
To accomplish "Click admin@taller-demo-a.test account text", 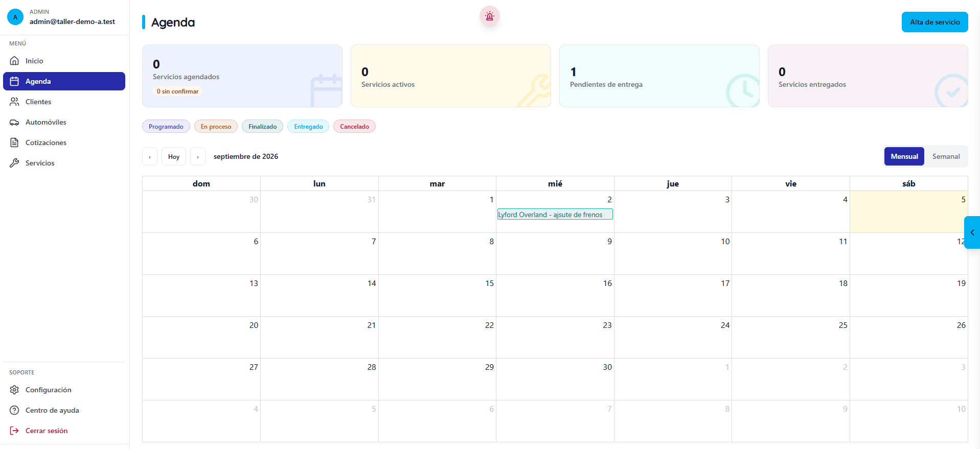I will point(72,21).
